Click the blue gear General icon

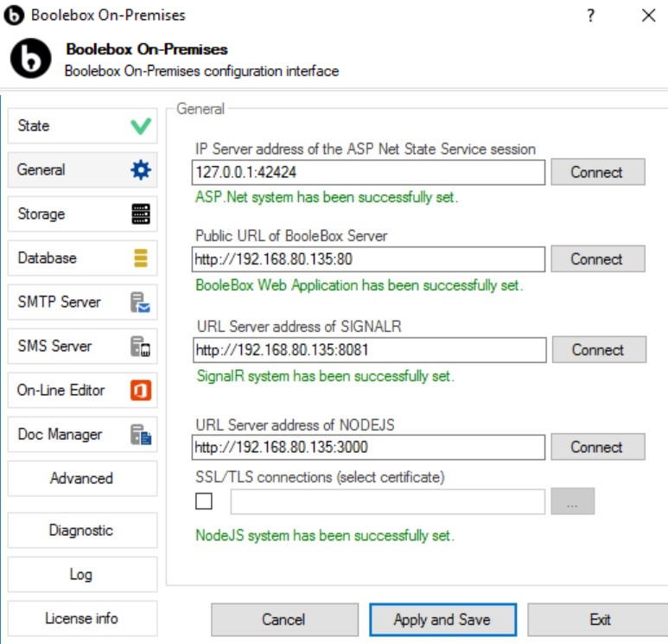(x=141, y=170)
